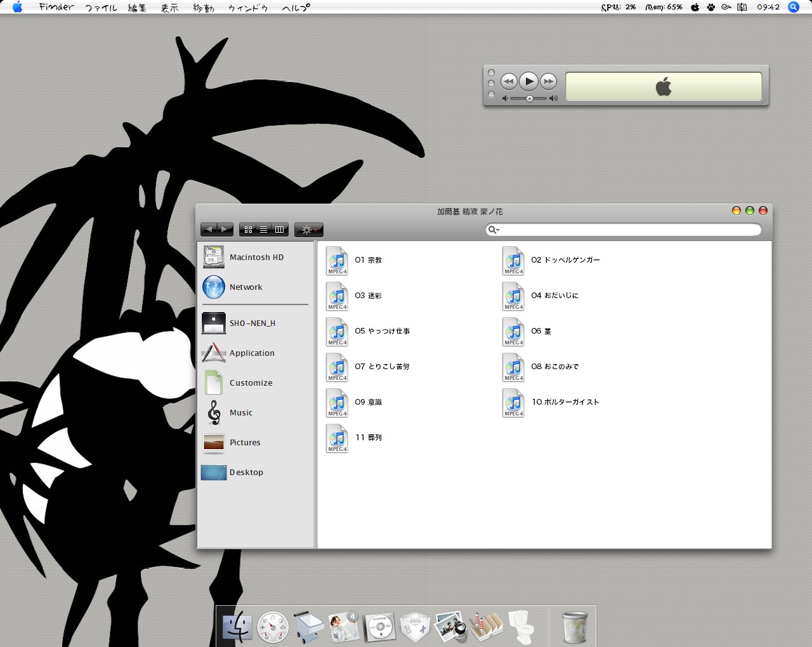Open the shopping cart app in the Dock
Viewport: 812px width, 647px height.
tap(308, 627)
